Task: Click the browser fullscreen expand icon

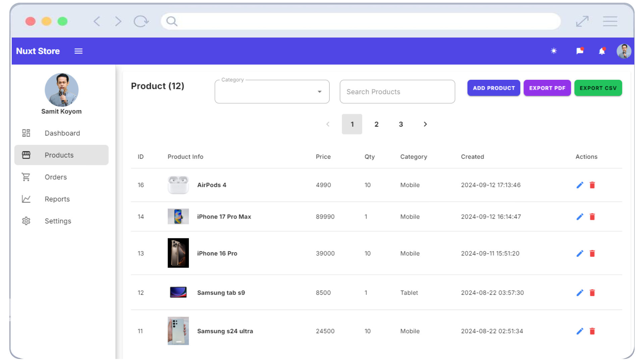Action: tap(582, 21)
